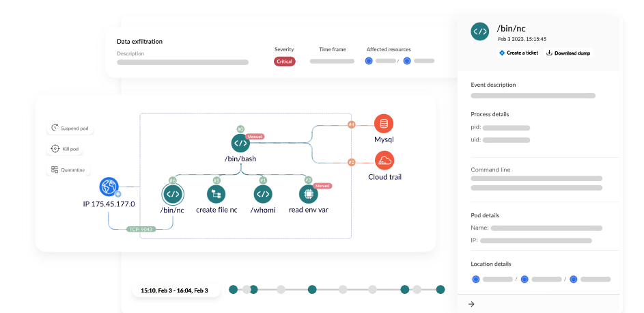This screenshot has width=644, height=313.
Task: Click the IP 175.45.177.0 globe icon
Action: point(109,187)
